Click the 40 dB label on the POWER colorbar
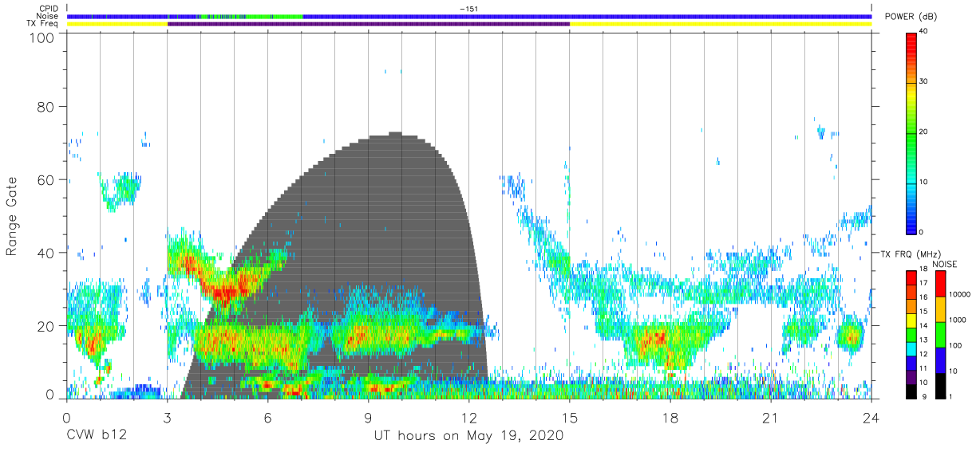Screen dimensions: 980x452 [923, 31]
